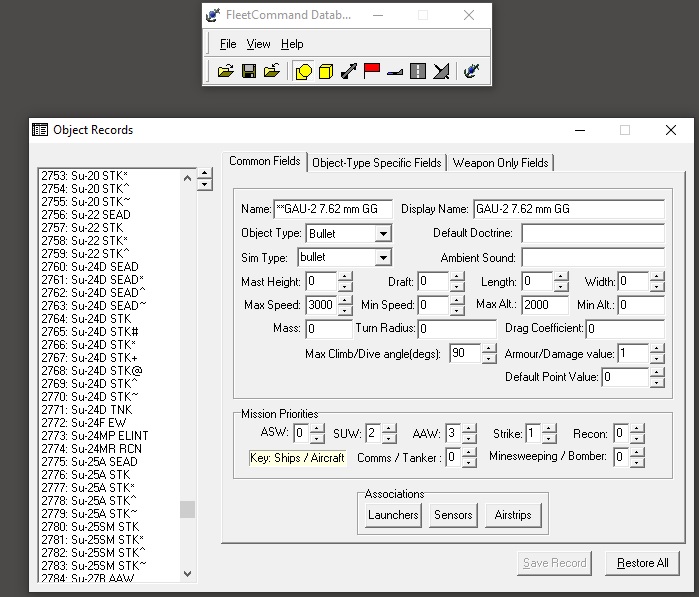Click the Drag Coefficient input field

(x=625, y=329)
